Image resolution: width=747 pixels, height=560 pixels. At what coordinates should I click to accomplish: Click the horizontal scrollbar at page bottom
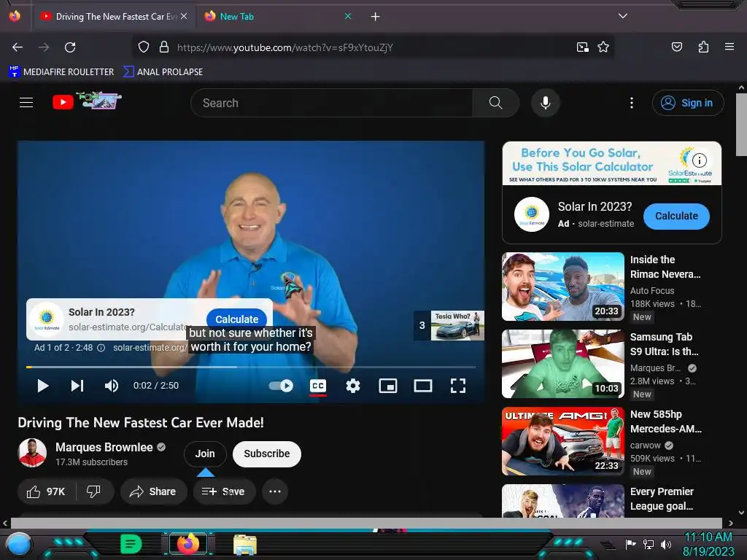pos(366,523)
